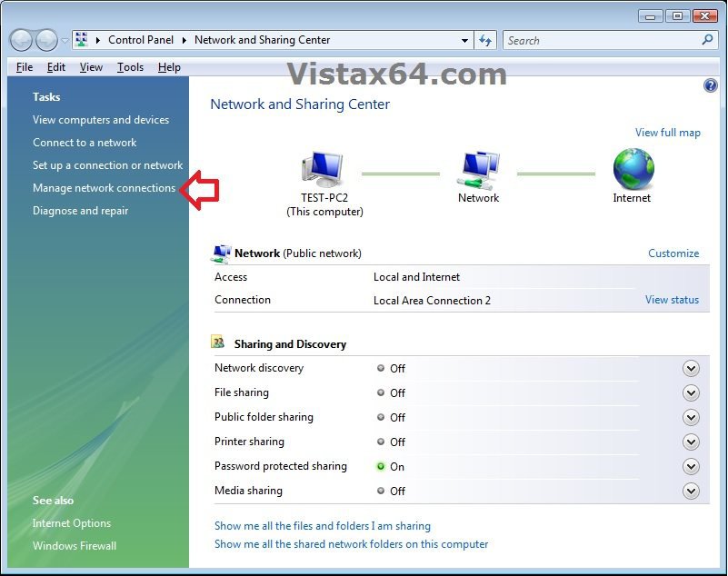Click the Network public network icon

tap(221, 253)
